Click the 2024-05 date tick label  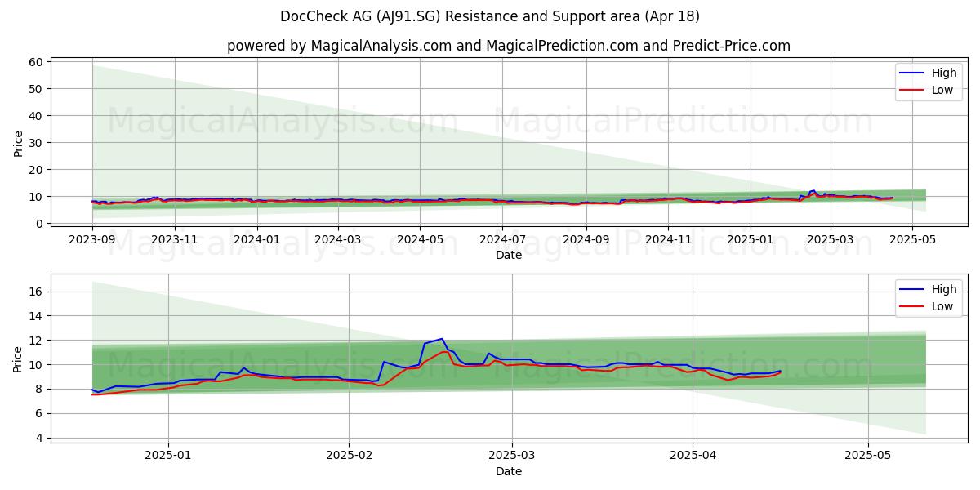421,240
